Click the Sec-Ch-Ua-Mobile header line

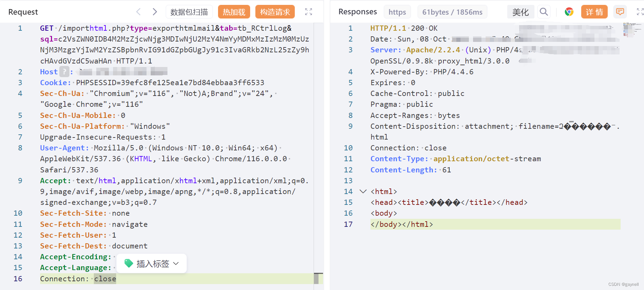coord(83,115)
